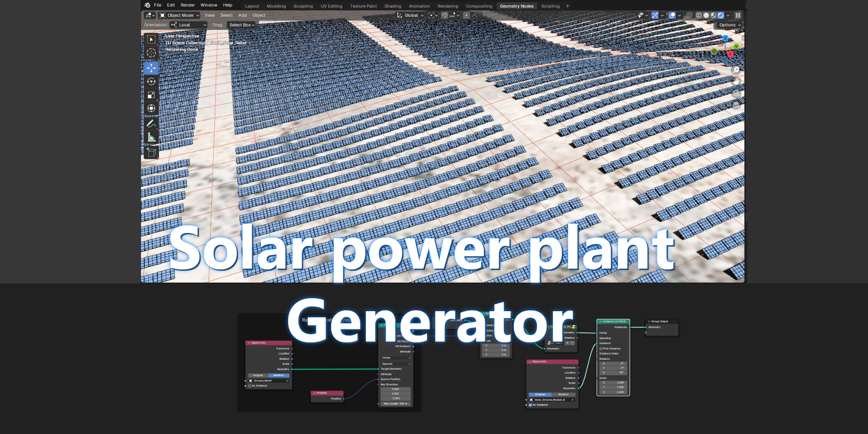Click the Ray Length slider field
The height and width of the screenshot is (434, 868).
point(395,404)
